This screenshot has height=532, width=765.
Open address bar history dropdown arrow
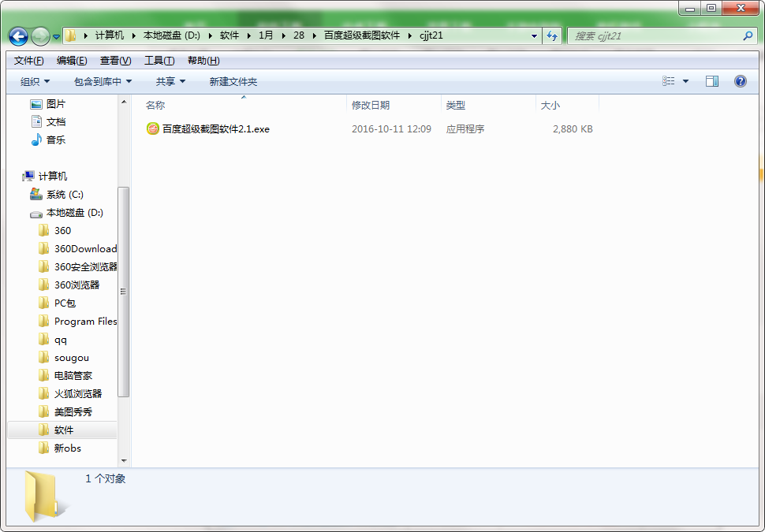pyautogui.click(x=534, y=36)
